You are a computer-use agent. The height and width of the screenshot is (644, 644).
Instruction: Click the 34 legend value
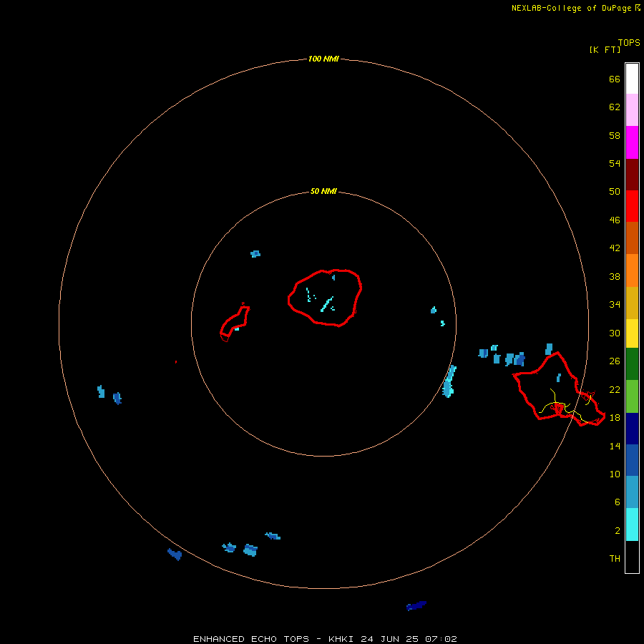pyautogui.click(x=615, y=305)
